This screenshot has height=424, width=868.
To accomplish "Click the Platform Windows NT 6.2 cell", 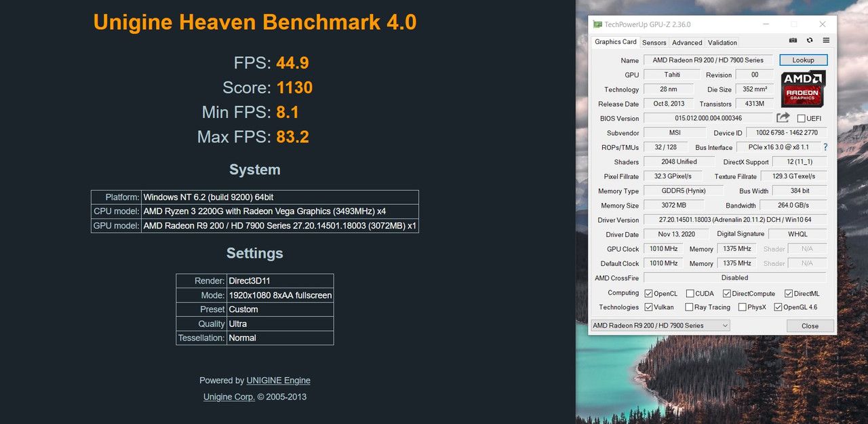I will [x=280, y=197].
